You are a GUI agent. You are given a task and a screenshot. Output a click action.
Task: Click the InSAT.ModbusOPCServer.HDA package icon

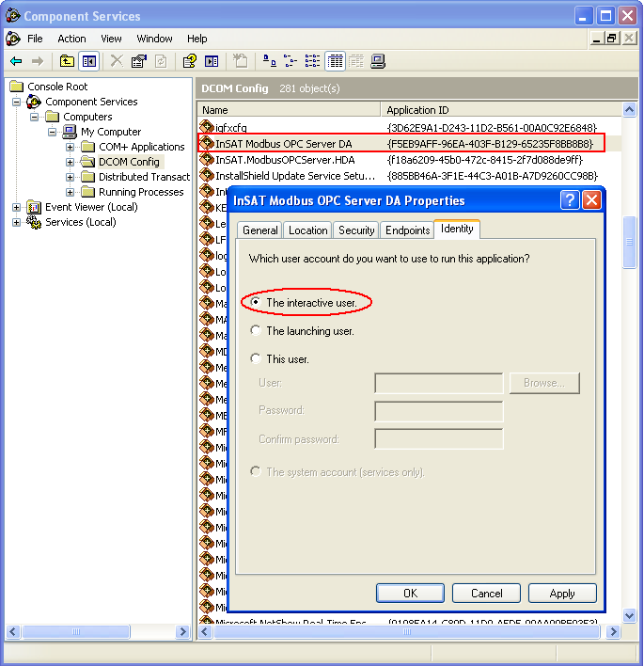click(207, 159)
